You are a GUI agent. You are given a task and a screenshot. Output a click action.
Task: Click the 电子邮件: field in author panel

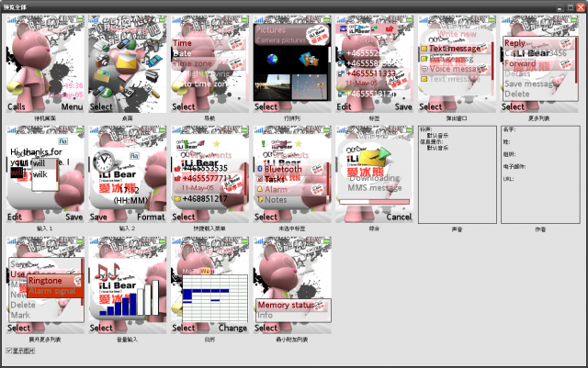pyautogui.click(x=514, y=166)
